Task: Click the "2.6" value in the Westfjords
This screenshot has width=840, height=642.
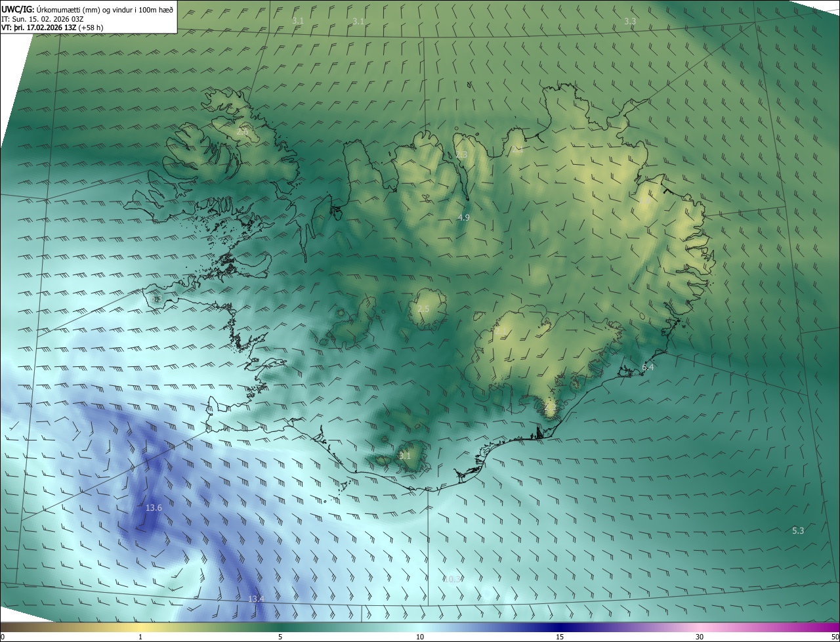Action: tap(242, 132)
